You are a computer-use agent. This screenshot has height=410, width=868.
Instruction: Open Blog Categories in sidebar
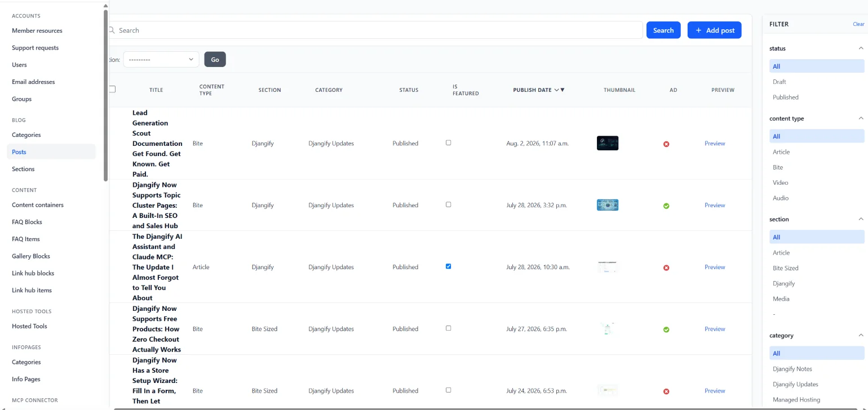click(x=26, y=135)
